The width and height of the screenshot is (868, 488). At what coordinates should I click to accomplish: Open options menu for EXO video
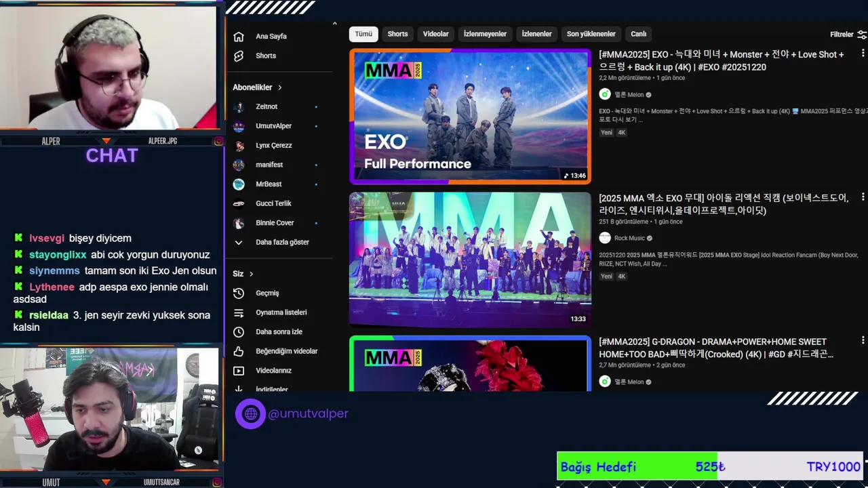pyautogui.click(x=863, y=53)
